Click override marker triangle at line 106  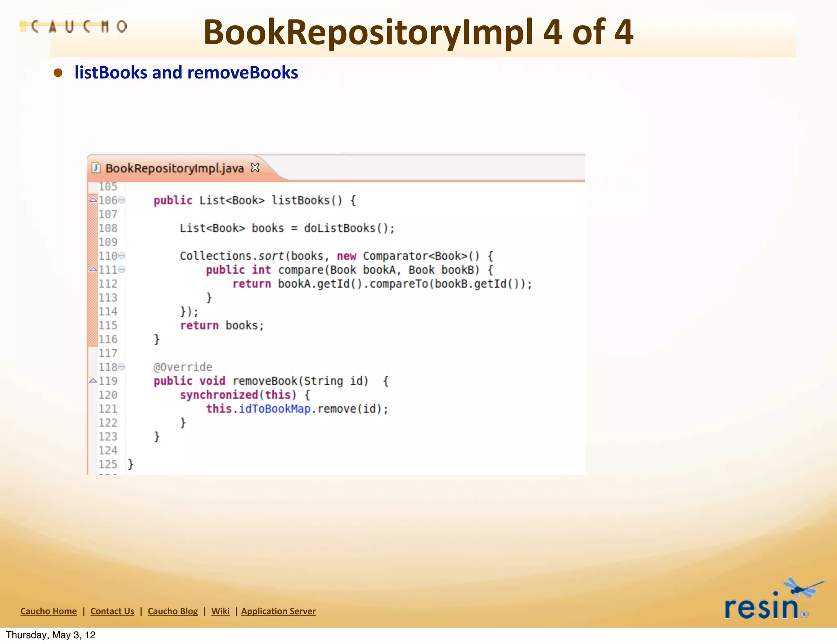tap(93, 200)
